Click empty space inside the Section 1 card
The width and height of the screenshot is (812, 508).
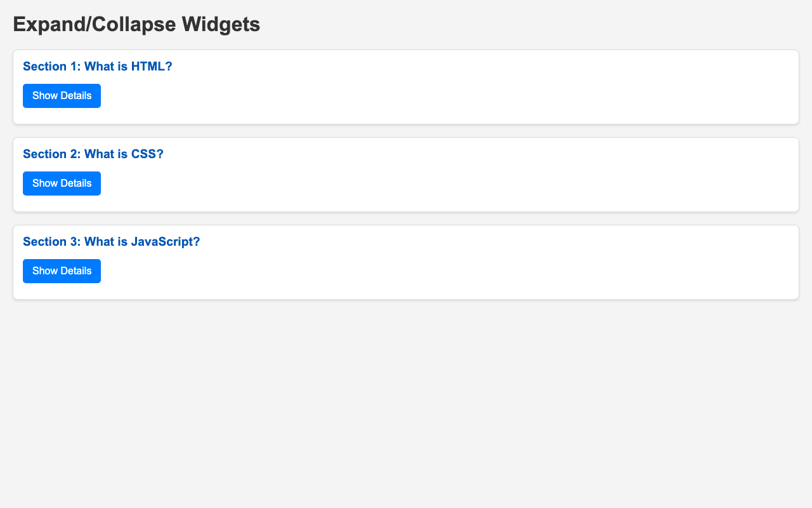[x=444, y=95]
